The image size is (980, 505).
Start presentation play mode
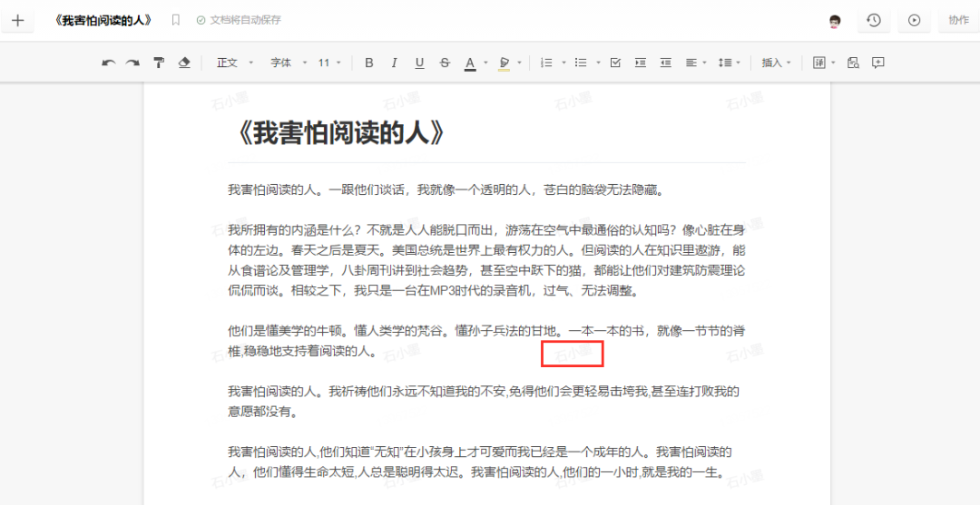coord(914,20)
